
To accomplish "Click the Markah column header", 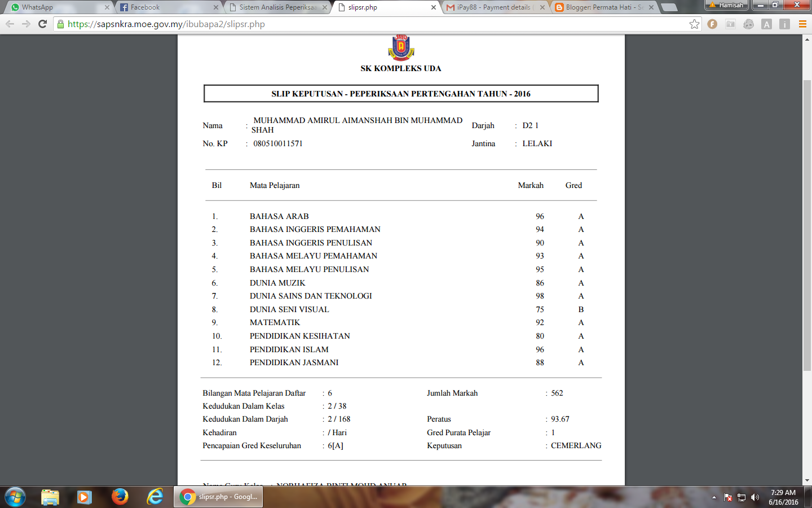I will pyautogui.click(x=531, y=185).
